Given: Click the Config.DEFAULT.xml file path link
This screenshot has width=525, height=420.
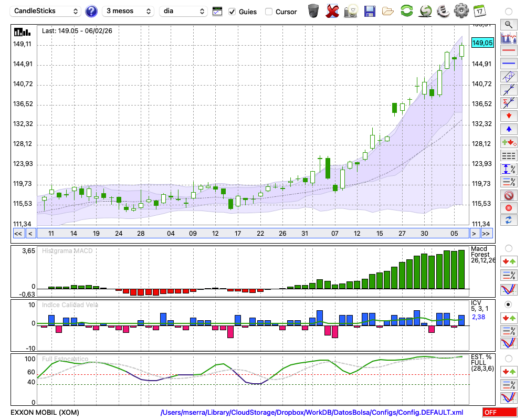Looking at the screenshot, I should tap(312, 413).
